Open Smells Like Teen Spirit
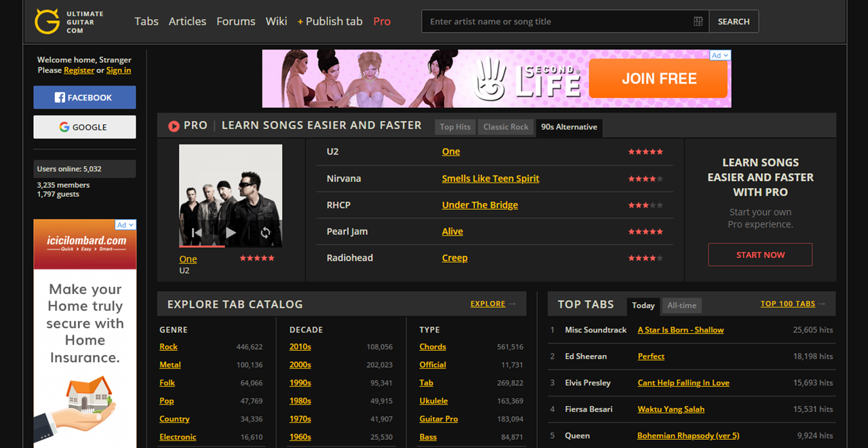The width and height of the screenshot is (868, 448). [490, 179]
